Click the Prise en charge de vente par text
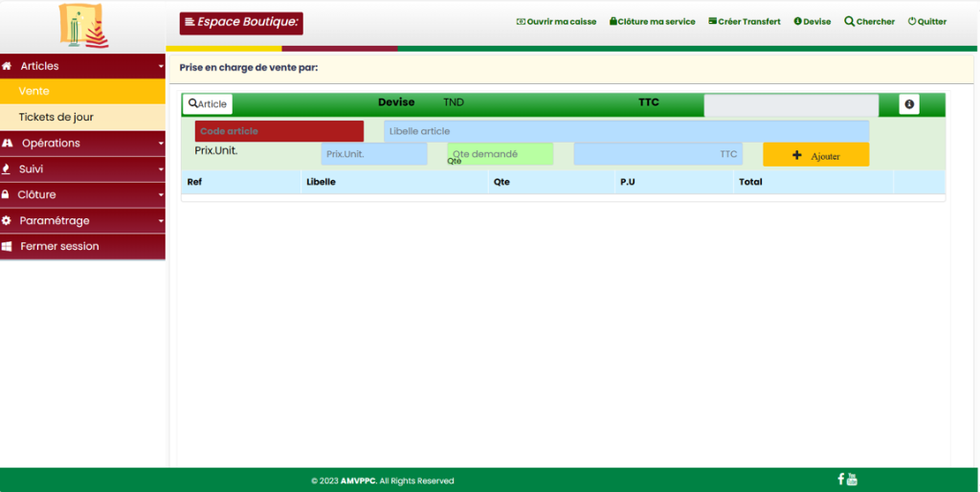This screenshot has width=980, height=492. coord(249,68)
